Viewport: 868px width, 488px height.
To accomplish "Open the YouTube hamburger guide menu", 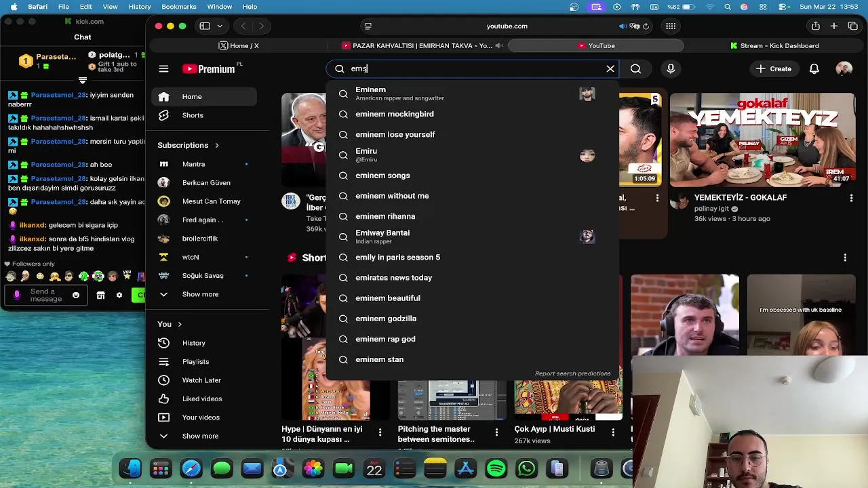I will pyautogui.click(x=163, y=68).
